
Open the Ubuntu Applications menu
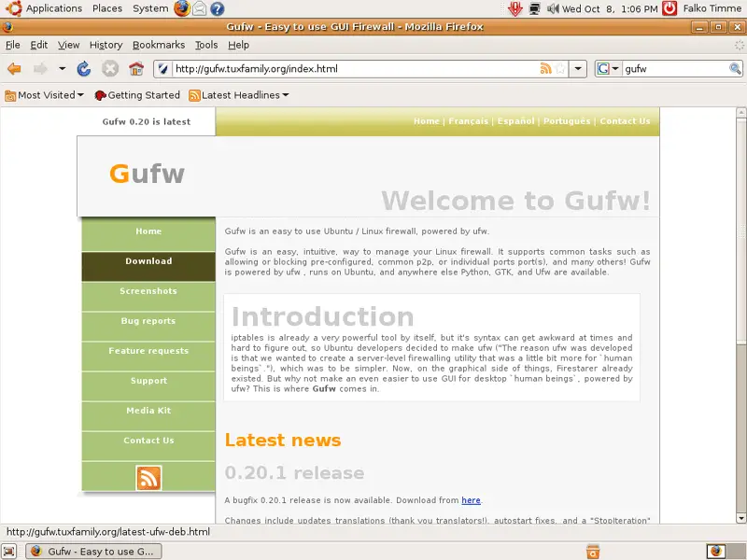click(44, 8)
